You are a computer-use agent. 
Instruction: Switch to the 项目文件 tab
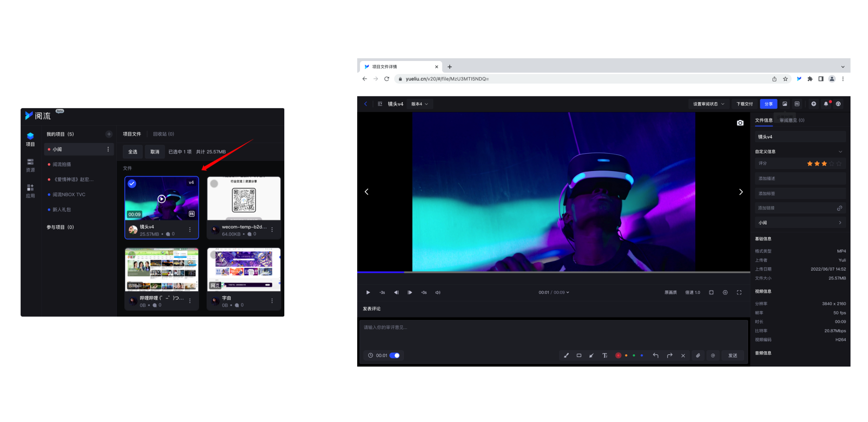pyautogui.click(x=132, y=134)
